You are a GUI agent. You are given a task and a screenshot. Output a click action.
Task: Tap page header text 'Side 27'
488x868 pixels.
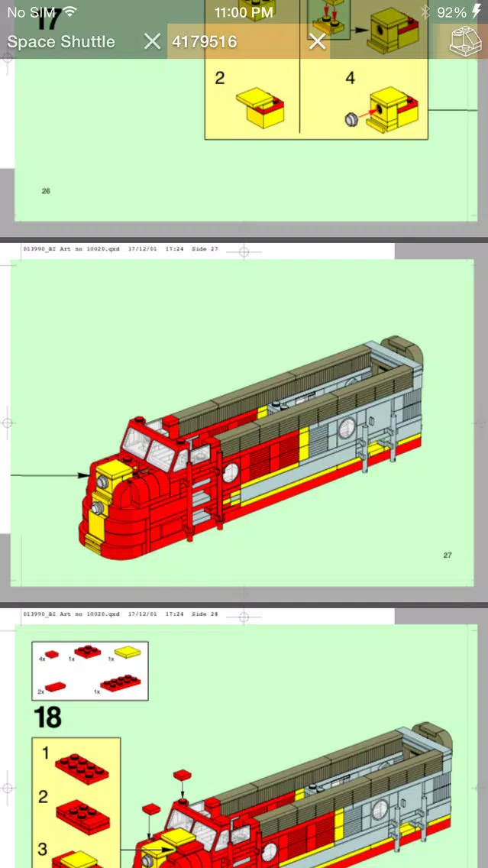pos(205,249)
